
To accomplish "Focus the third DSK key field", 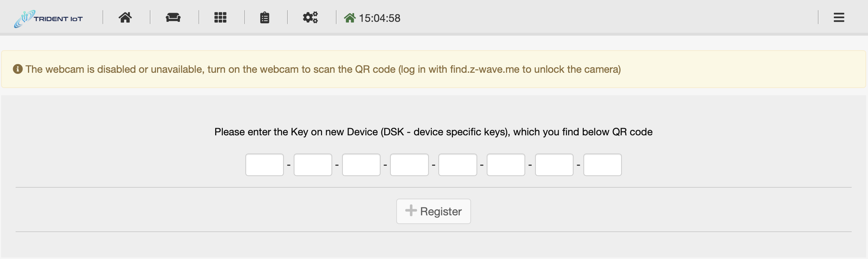I will click(x=361, y=165).
